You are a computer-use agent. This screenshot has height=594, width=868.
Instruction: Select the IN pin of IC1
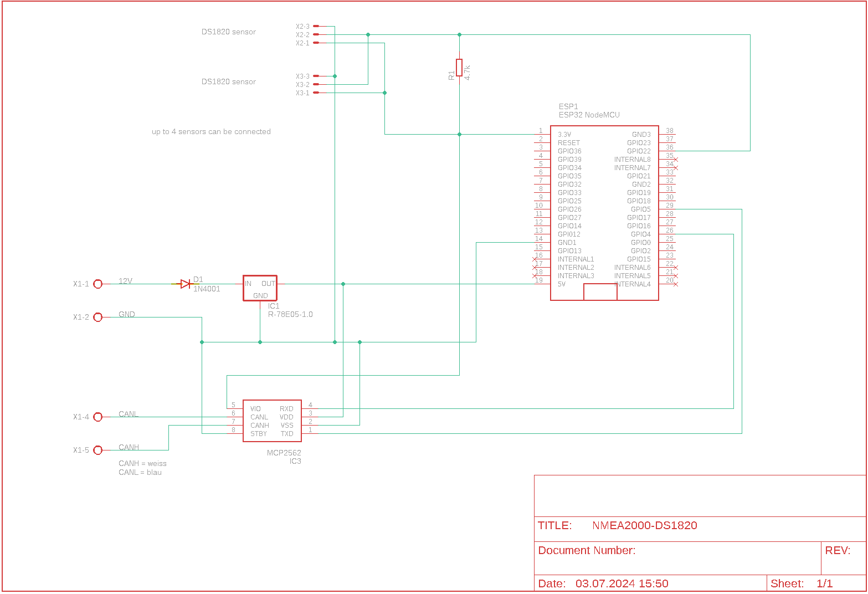tap(248, 284)
